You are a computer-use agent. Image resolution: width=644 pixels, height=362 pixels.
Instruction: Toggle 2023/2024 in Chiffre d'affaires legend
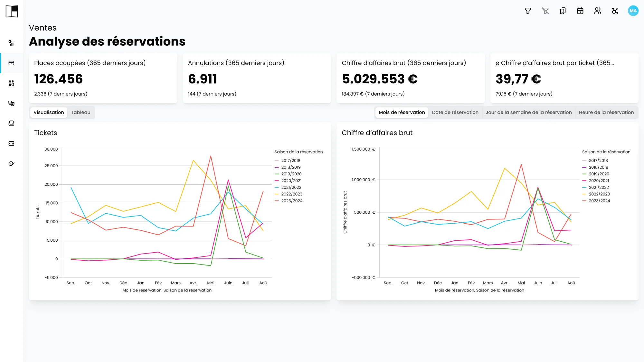click(x=596, y=201)
